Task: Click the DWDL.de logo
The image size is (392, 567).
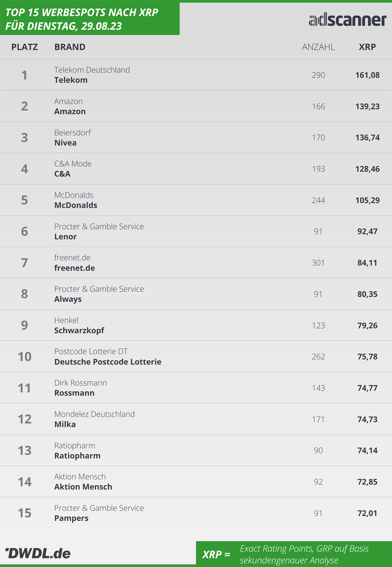Action: [38, 553]
